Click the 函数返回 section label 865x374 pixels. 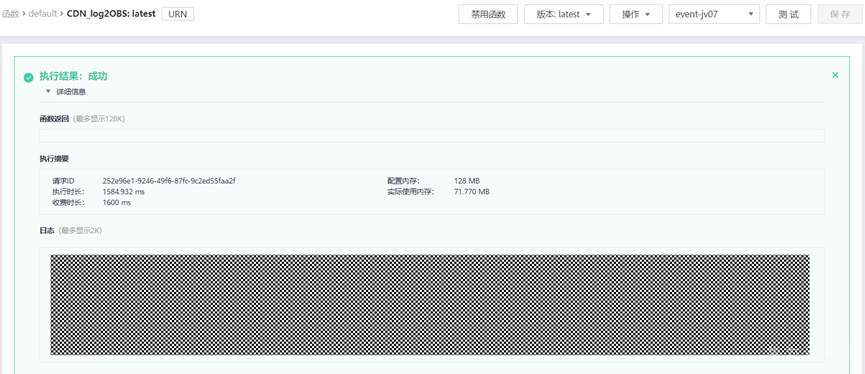click(54, 119)
